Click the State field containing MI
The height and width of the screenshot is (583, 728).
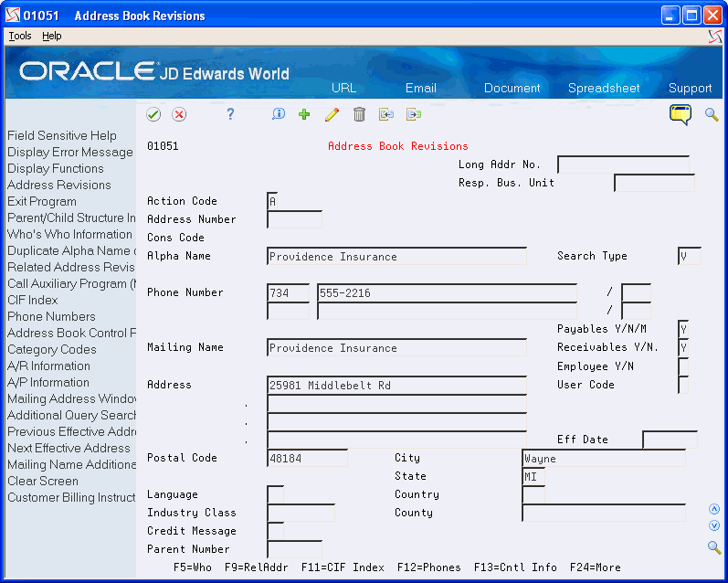[x=533, y=476]
